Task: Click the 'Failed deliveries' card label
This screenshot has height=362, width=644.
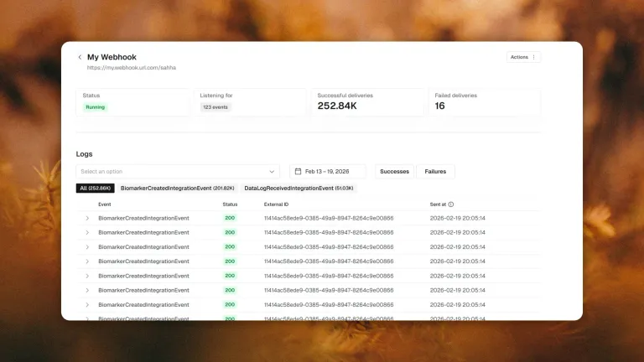Action: pyautogui.click(x=456, y=96)
